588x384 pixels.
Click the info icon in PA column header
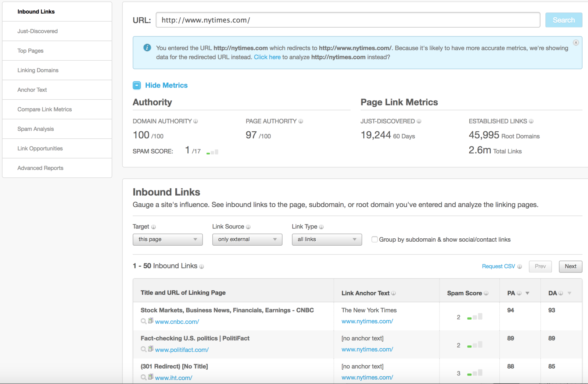coord(519,293)
